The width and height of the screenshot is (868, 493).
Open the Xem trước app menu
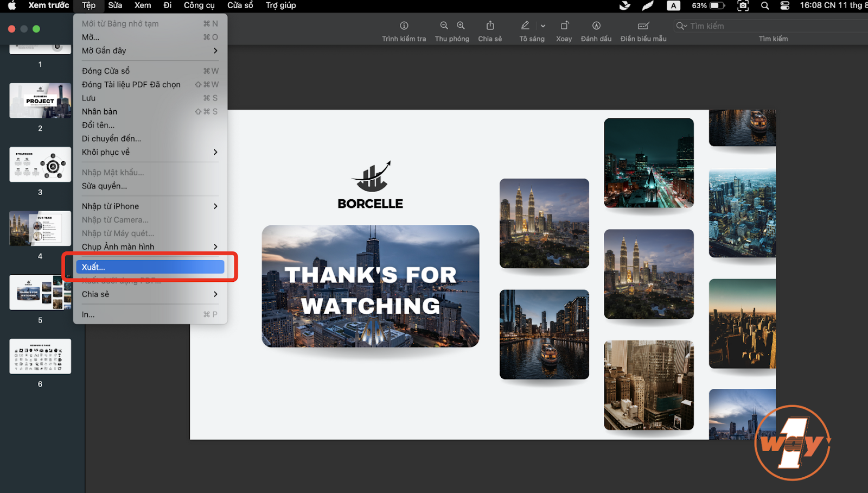(48, 5)
